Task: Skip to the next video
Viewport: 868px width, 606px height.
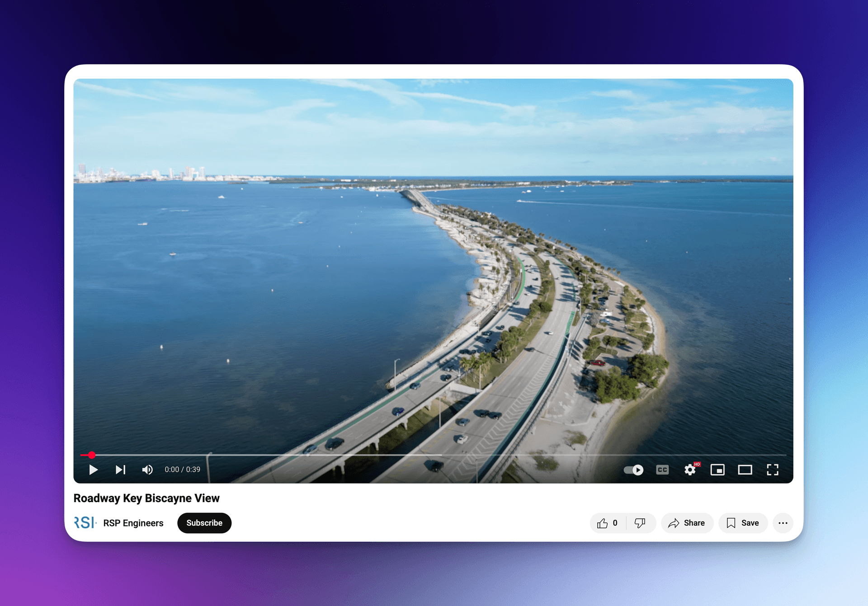Action: [x=120, y=470]
